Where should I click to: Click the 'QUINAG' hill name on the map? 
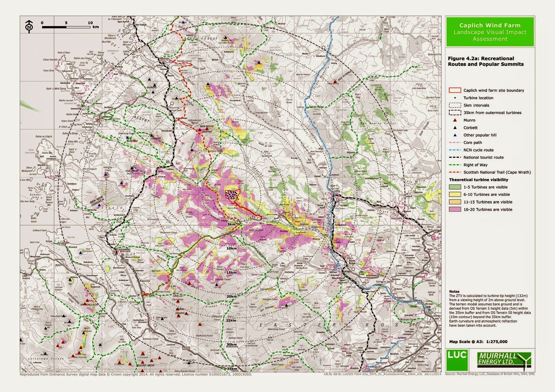point(152,88)
